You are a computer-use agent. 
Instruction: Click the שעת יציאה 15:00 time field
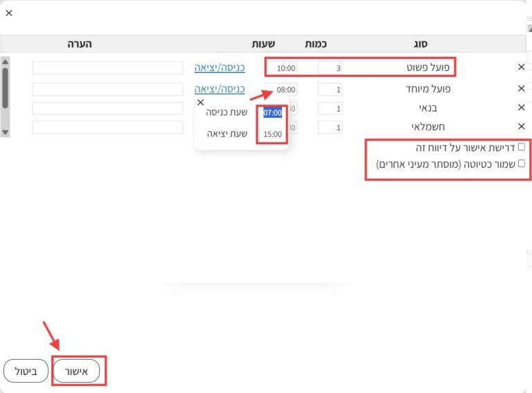[x=272, y=134]
